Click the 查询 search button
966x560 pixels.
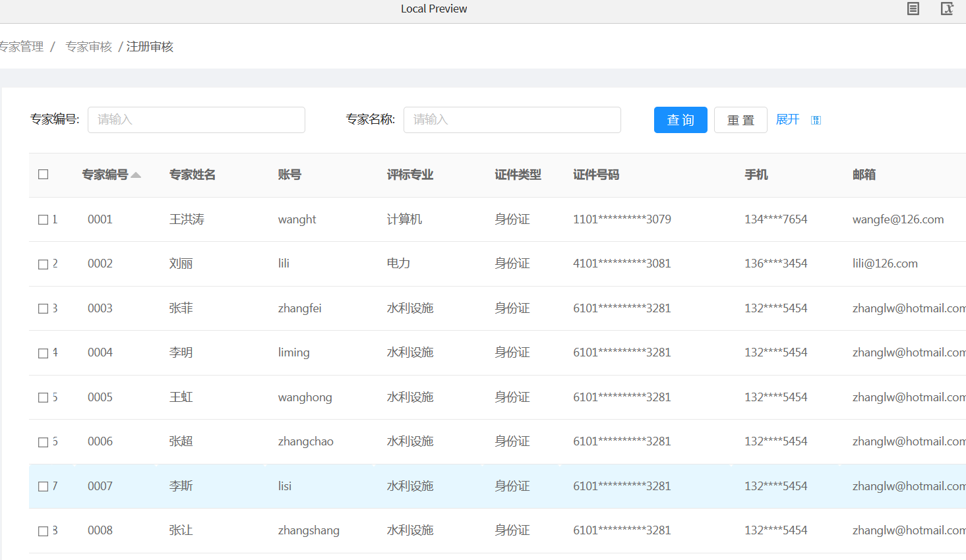680,120
